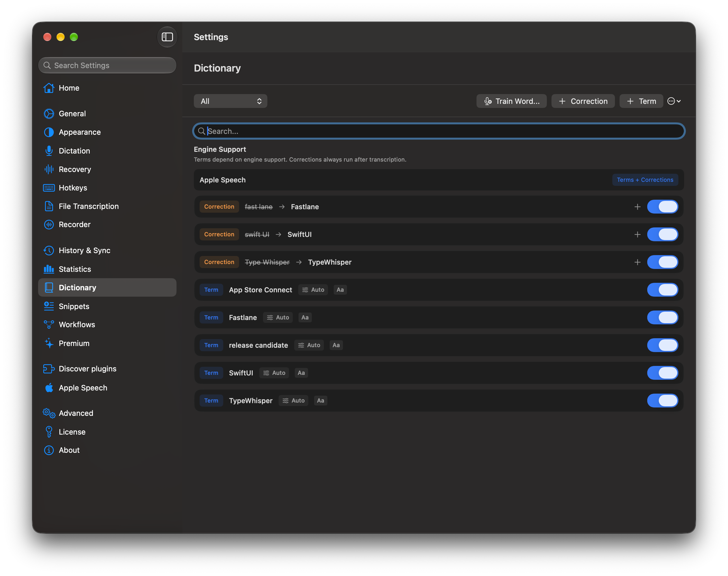Disable the SwiftUI correction toggle

click(x=662, y=234)
